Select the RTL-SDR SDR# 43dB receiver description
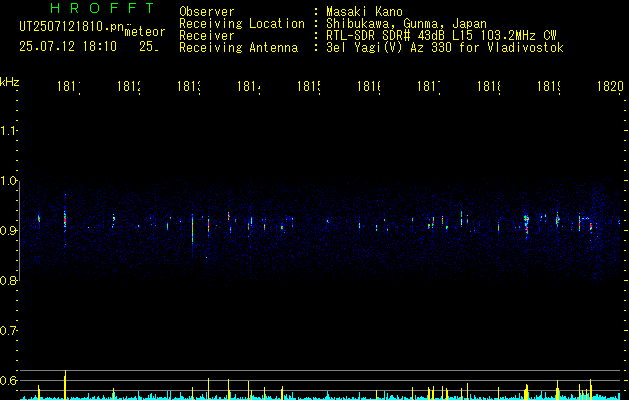 coord(441,36)
